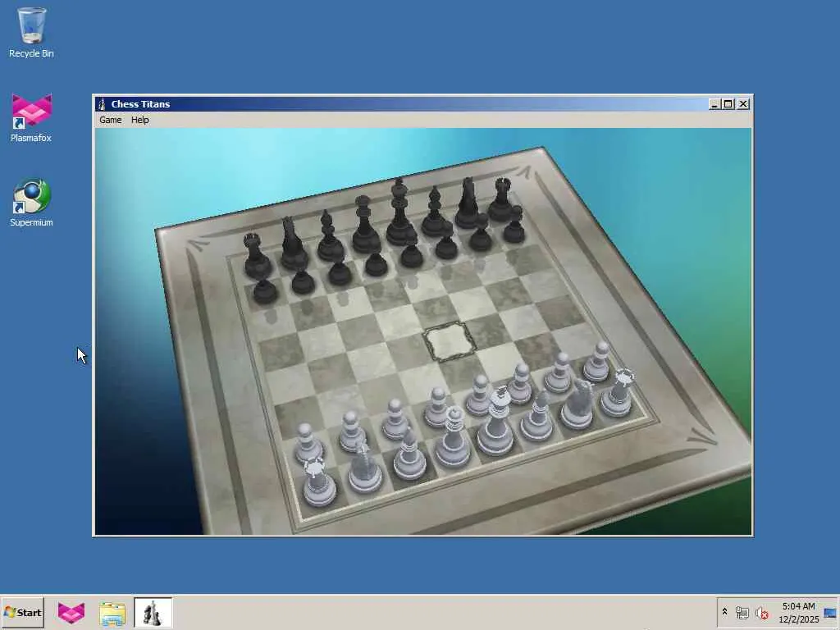Viewport: 840px width, 630px height.
Task: Click the black king
Action: [x=401, y=213]
